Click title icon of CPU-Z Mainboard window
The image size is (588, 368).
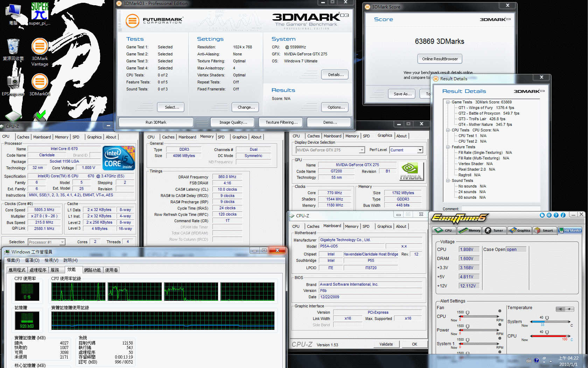tap(292, 216)
